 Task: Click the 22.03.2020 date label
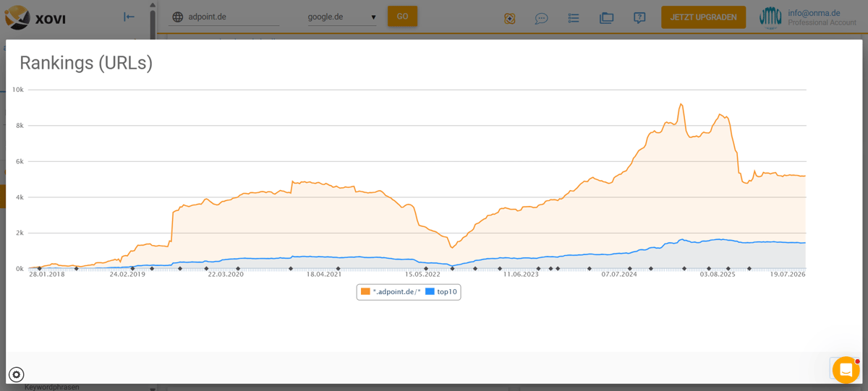pos(226,275)
